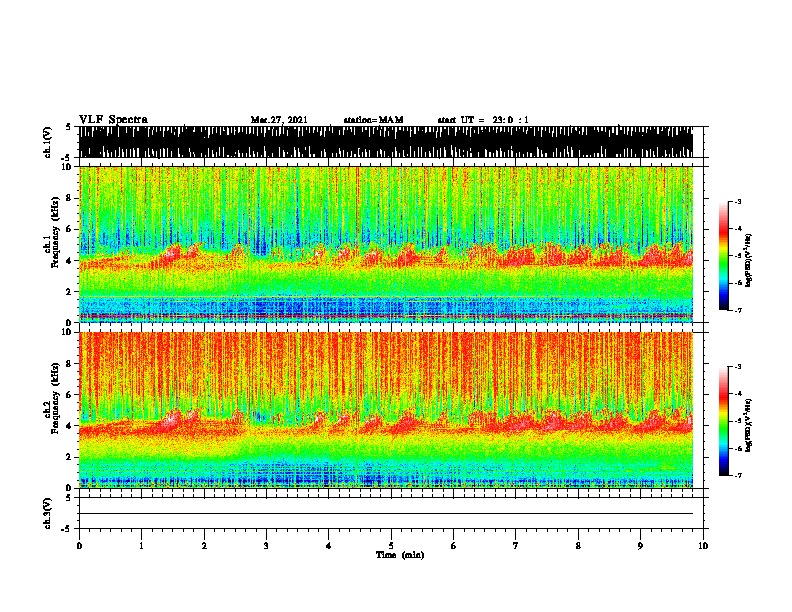Click the date text "Mar.27, 2021"

[279, 120]
